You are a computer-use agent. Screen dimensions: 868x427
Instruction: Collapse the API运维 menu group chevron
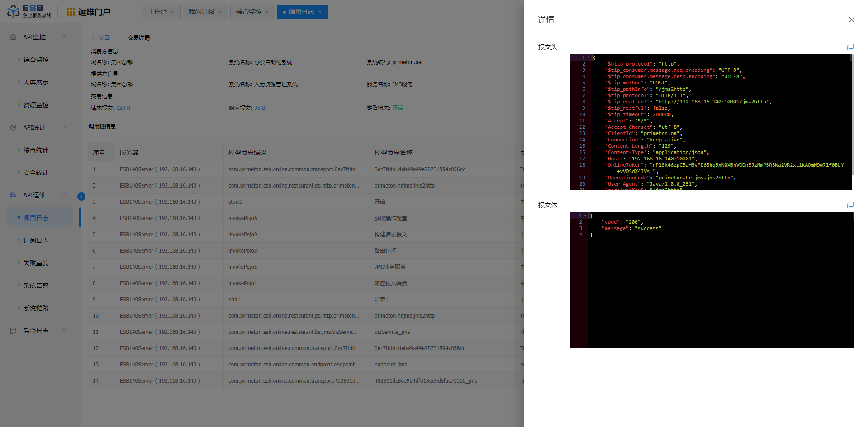pyautogui.click(x=65, y=195)
